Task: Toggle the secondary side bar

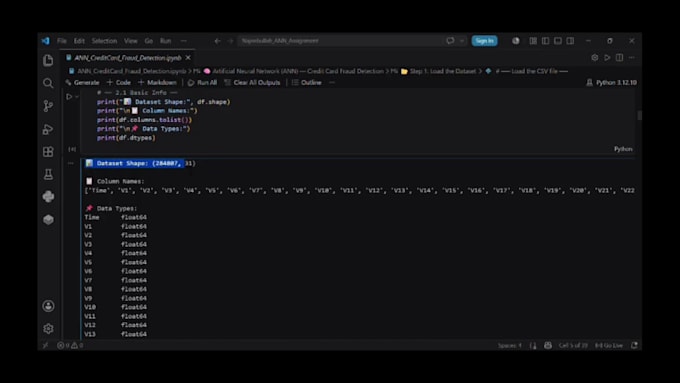Action: [570, 41]
